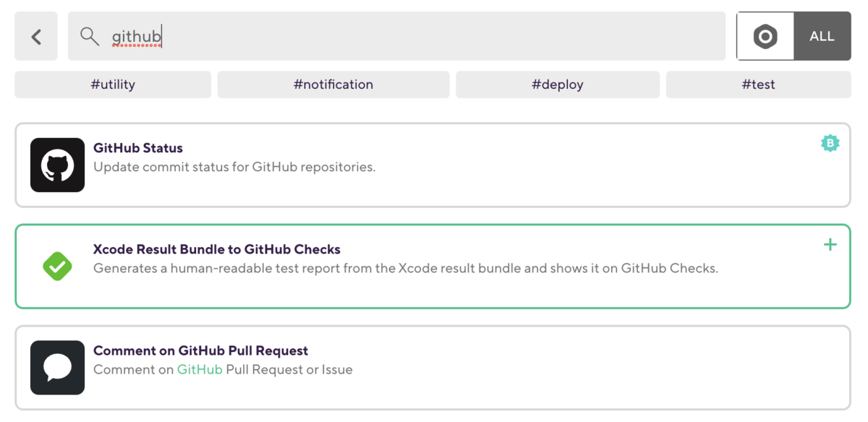
Task: Click the magnifying glass search icon
Action: pyautogui.click(x=90, y=36)
